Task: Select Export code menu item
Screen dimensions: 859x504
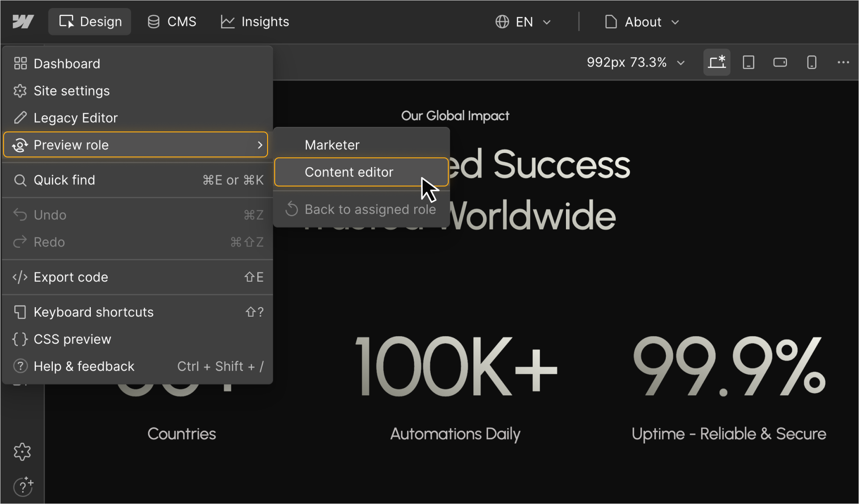Action: pos(71,277)
